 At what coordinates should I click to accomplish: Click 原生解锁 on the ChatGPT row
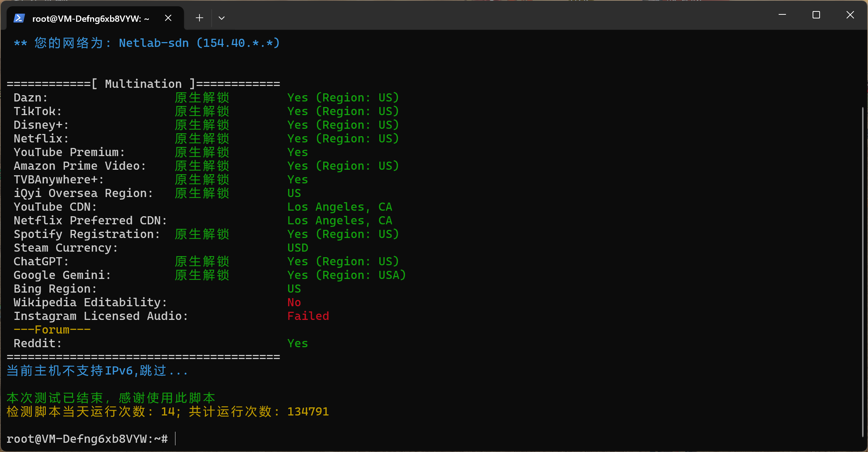point(202,262)
